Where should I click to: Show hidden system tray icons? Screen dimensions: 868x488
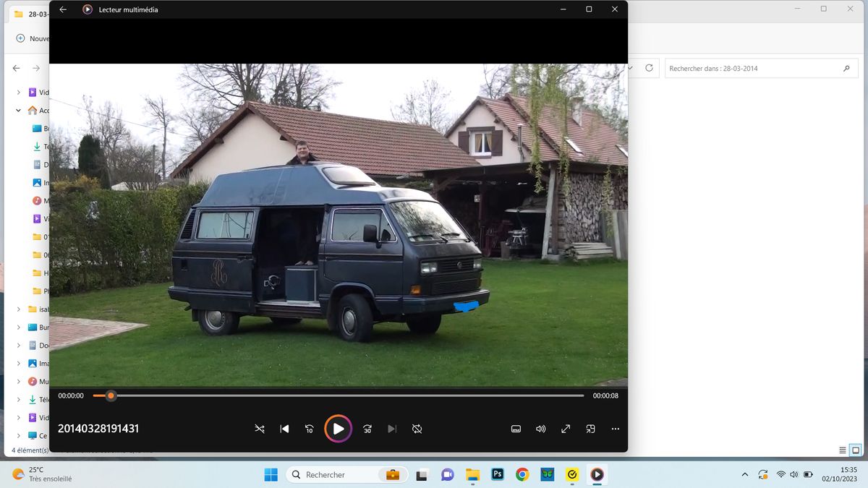(744, 474)
